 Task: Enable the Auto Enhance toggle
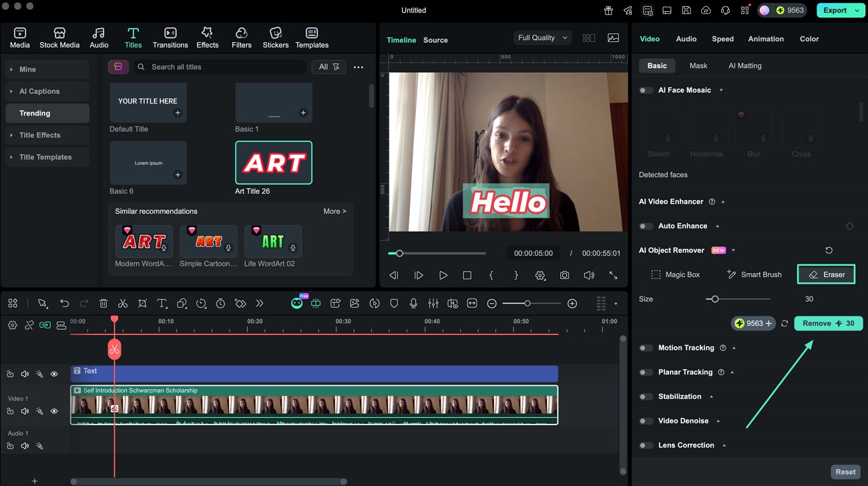click(x=646, y=226)
